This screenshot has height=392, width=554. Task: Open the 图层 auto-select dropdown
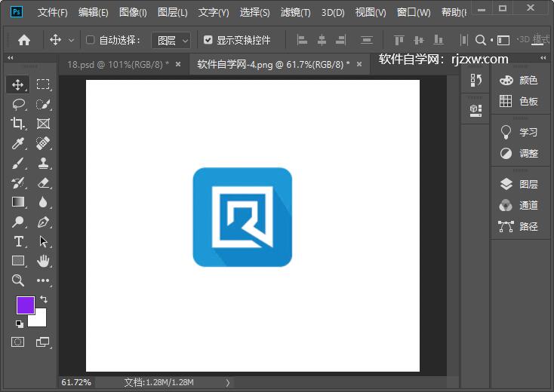point(171,40)
